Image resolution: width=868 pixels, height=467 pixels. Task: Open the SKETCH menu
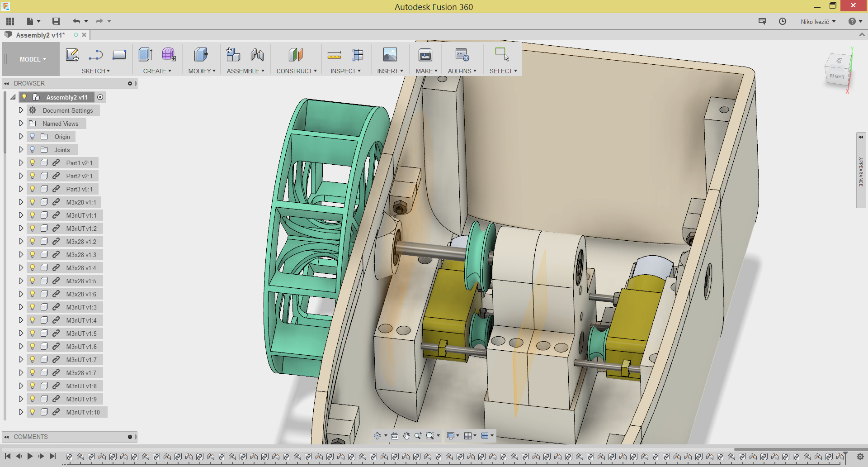pos(96,71)
